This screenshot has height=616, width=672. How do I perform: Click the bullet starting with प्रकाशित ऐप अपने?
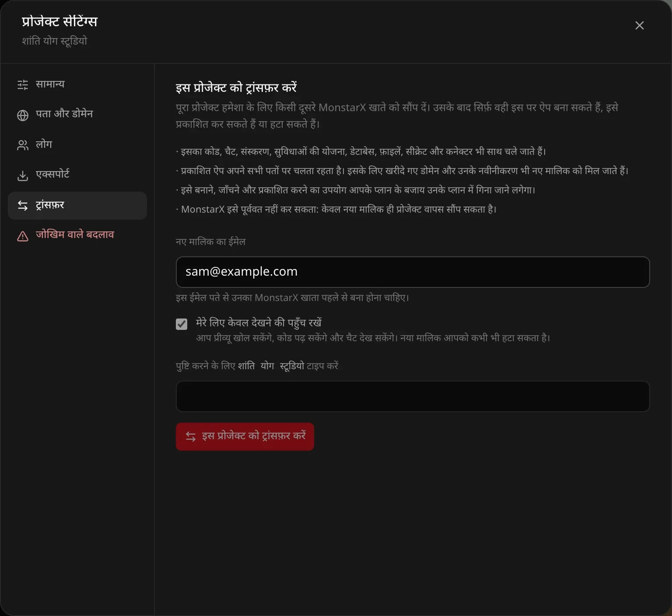tap(402, 171)
